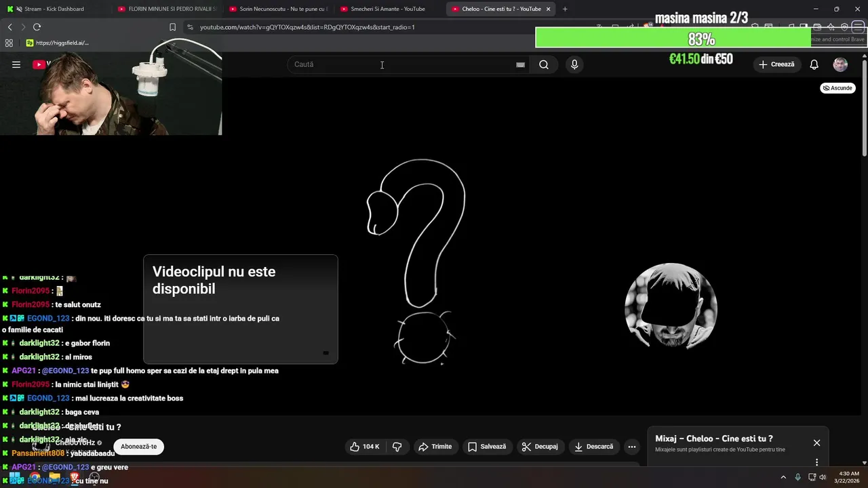Screen dimensions: 868x488
Task: Open volume control in the system tray
Action: click(x=823, y=477)
